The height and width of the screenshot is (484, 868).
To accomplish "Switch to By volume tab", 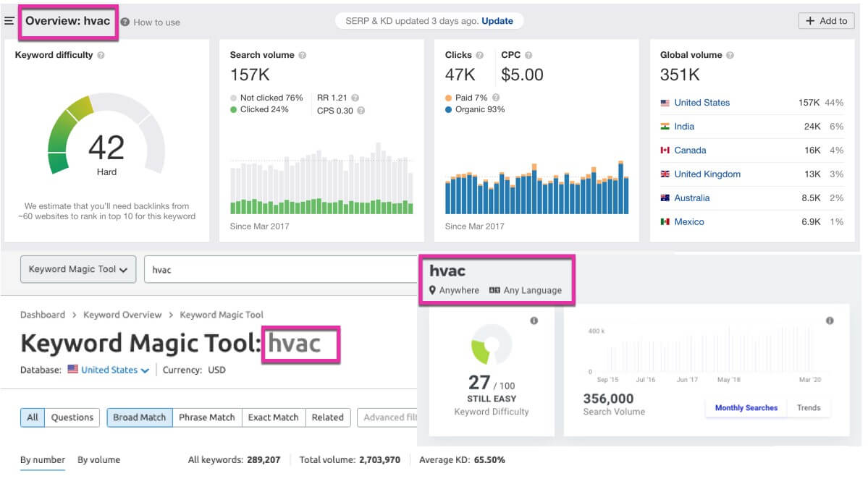I will coord(98,460).
